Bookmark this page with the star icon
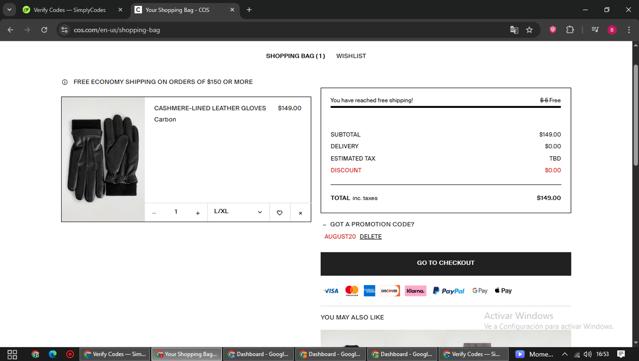639x361 pixels. coord(529,30)
